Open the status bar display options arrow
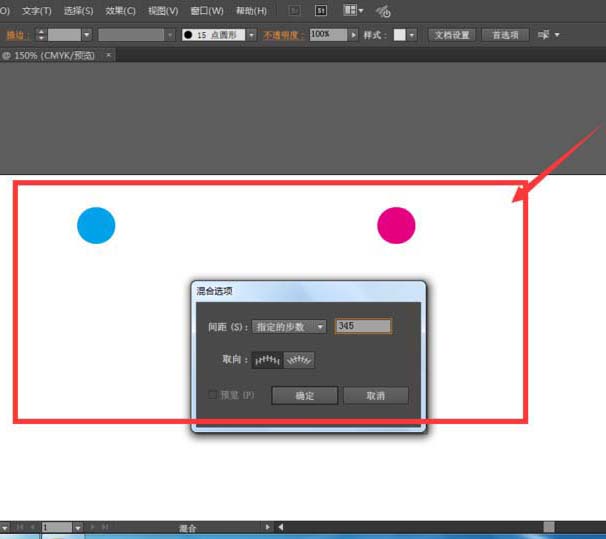Image resolution: width=606 pixels, height=539 pixels. click(267, 527)
